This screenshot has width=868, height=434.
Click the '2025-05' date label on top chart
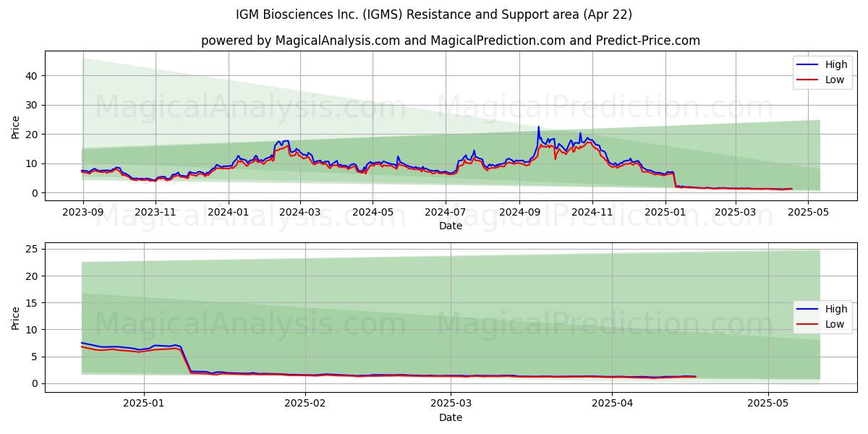[x=809, y=213]
